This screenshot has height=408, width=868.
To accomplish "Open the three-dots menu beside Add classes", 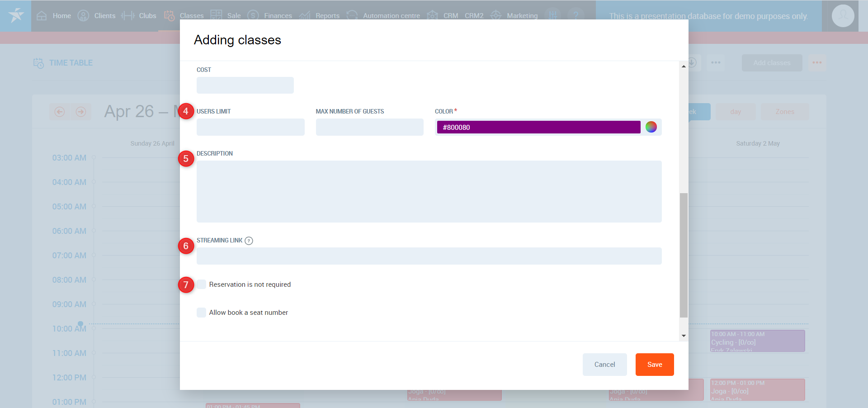I will (x=817, y=63).
